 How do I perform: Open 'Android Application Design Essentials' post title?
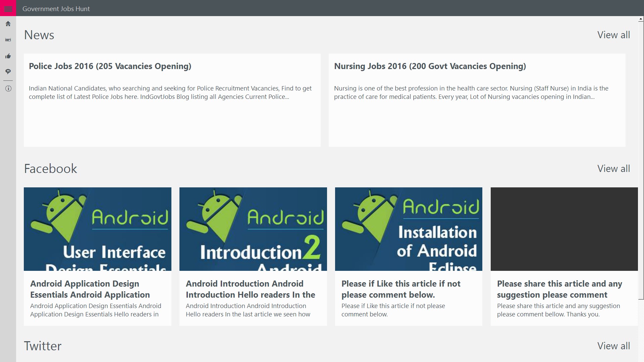[90, 289]
